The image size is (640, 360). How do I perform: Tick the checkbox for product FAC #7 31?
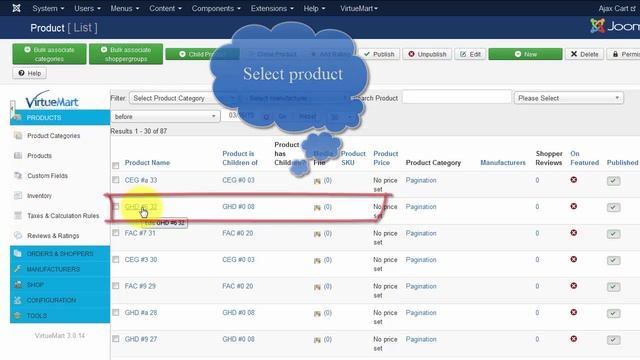(116, 233)
